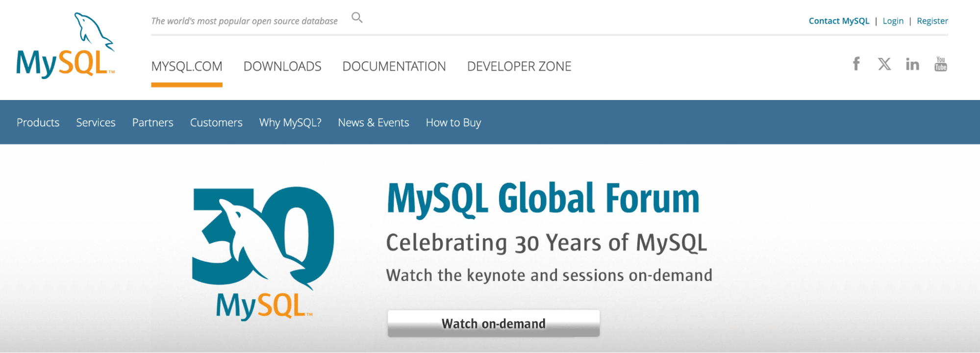The image size is (980, 353).
Task: Visit MySQL's Facebook page icon
Action: tap(856, 64)
